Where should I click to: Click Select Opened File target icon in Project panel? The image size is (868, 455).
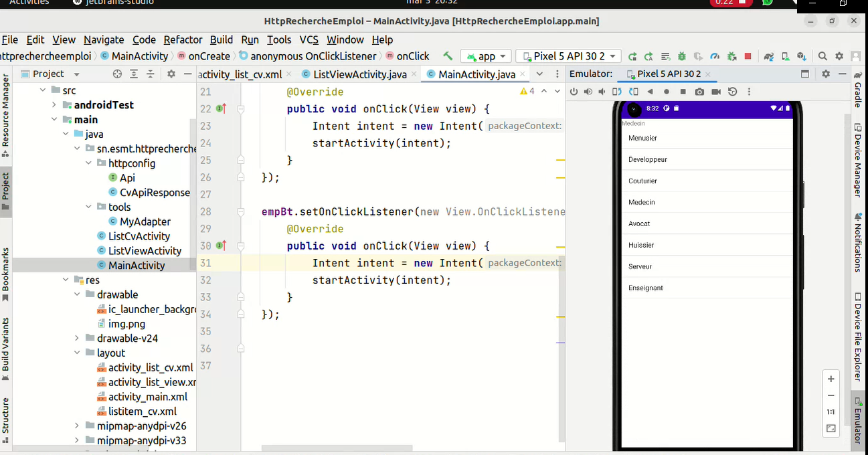pos(117,74)
